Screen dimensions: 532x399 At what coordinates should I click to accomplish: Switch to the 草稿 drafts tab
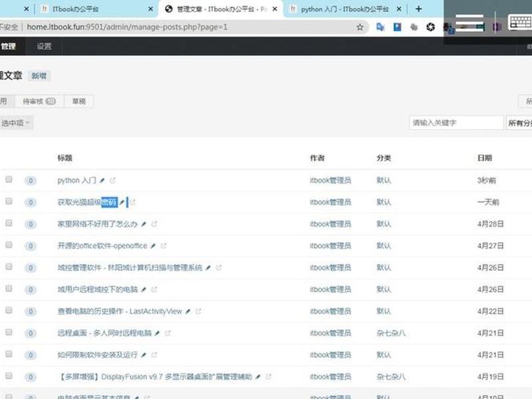coord(78,101)
